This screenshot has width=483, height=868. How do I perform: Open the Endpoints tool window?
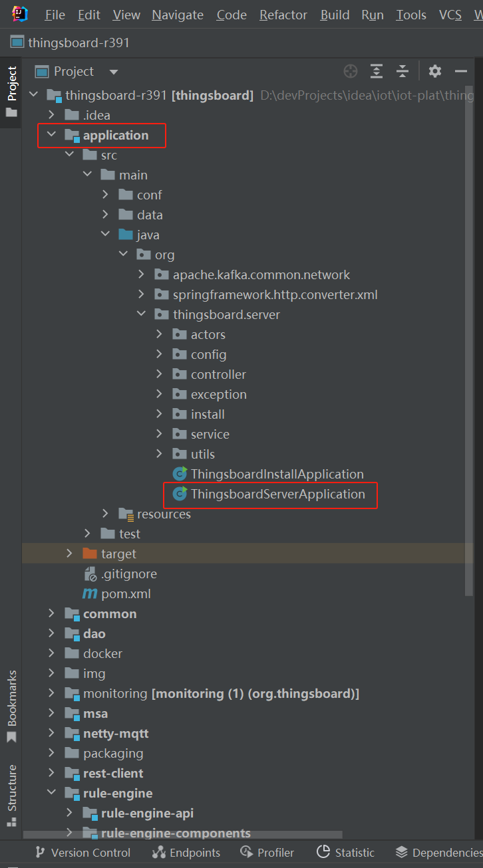[x=186, y=852]
